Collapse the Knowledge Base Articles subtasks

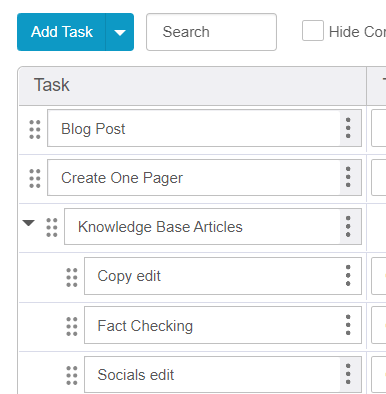point(29,223)
